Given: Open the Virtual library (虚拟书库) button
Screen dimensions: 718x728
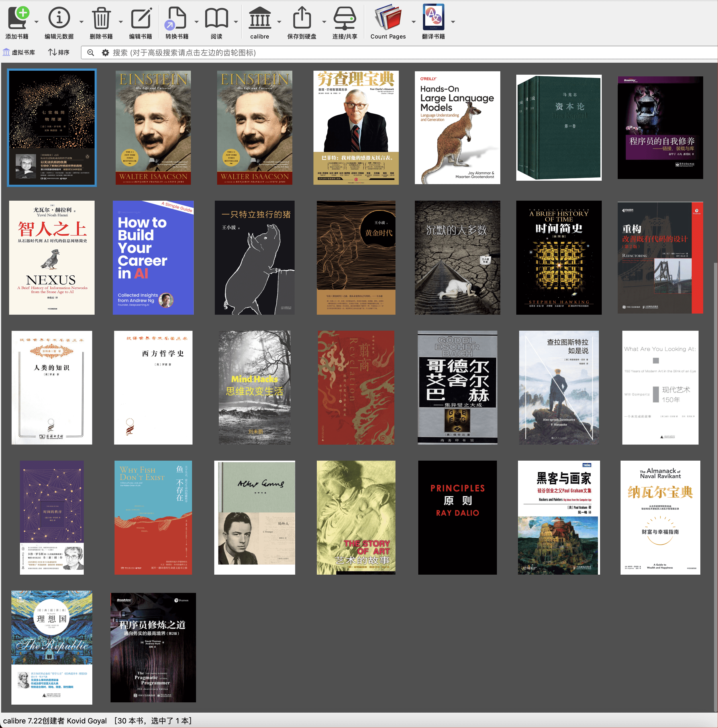Looking at the screenshot, I should (19, 52).
